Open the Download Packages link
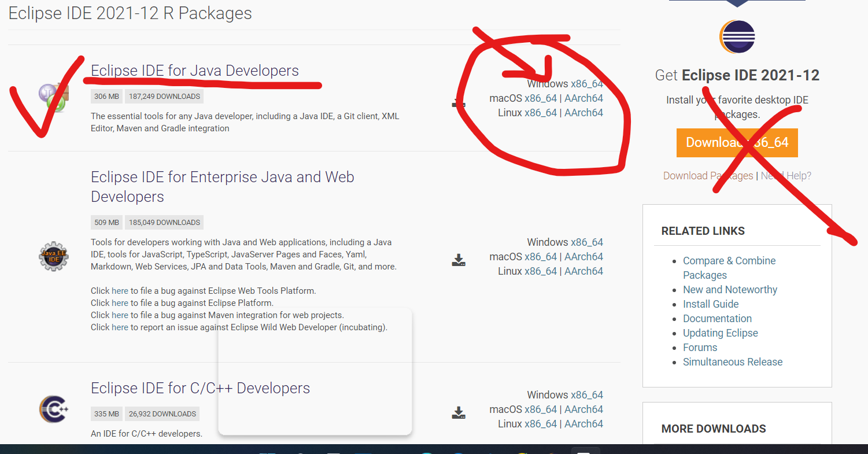868x454 pixels. (x=708, y=176)
